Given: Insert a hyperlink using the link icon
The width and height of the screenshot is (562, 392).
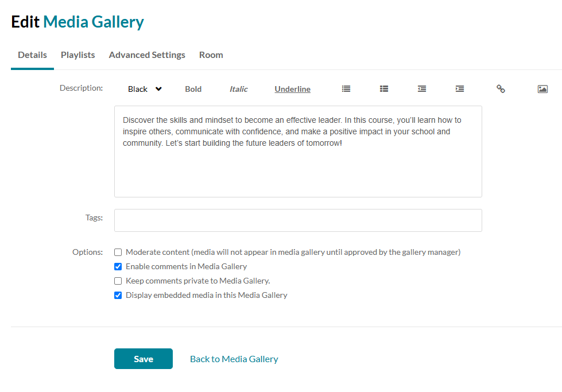Looking at the screenshot, I should click(501, 89).
